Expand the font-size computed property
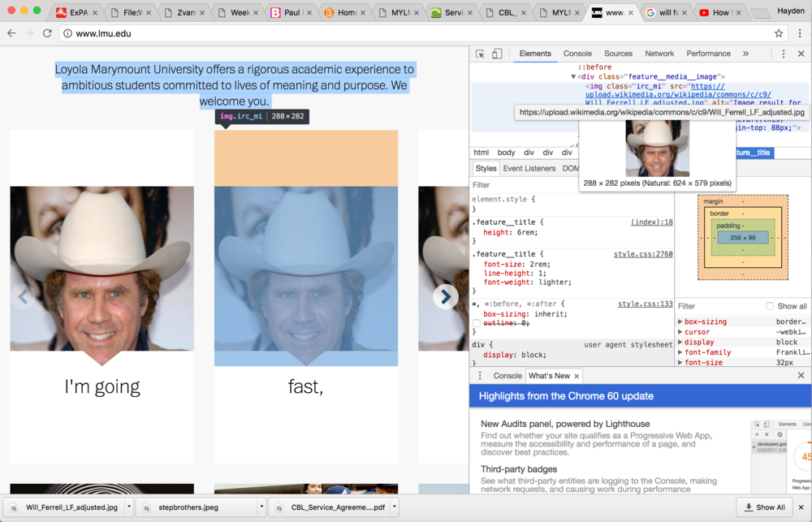The width and height of the screenshot is (812, 522). pyautogui.click(x=680, y=363)
